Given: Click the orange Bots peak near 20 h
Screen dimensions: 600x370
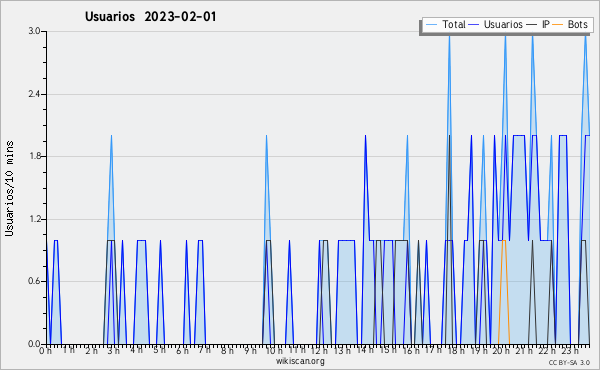Looking at the screenshot, I should (504, 240).
